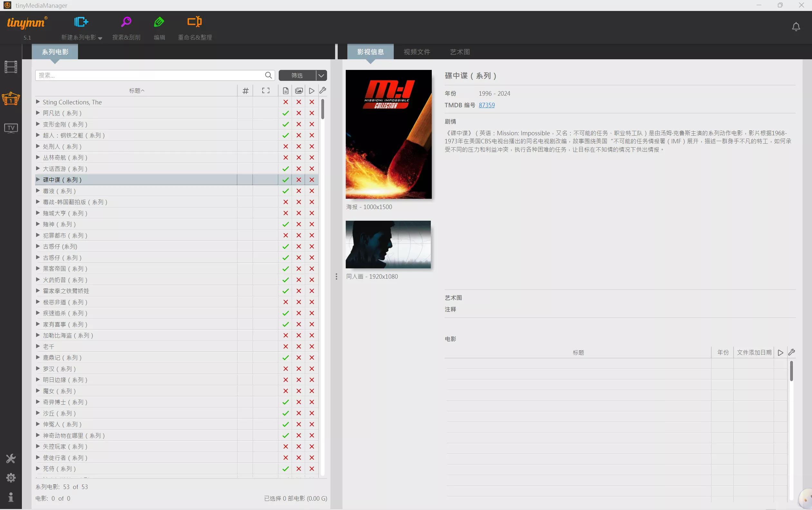Click the artwork red X for 碟中谍（系列）
812x510 pixels.
(x=299, y=180)
